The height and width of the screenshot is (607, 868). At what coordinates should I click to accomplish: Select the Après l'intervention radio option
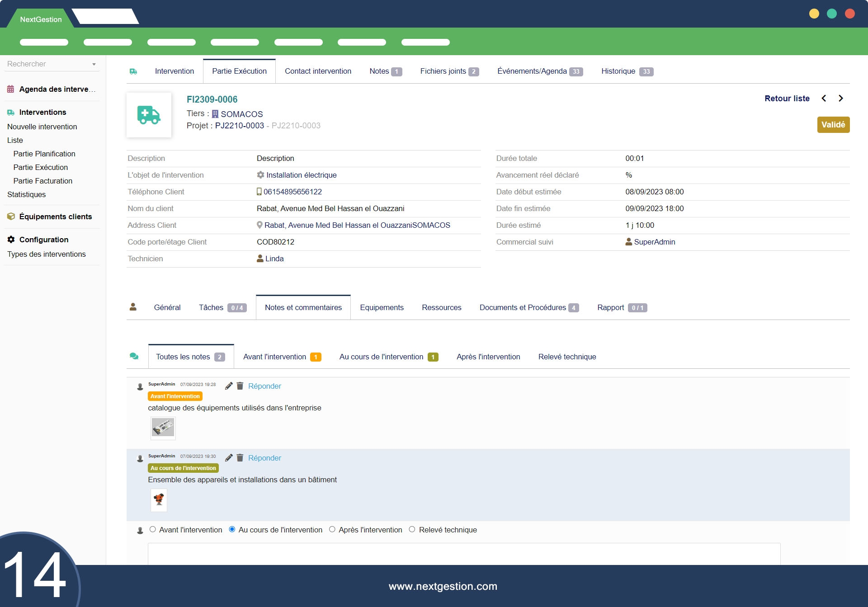[x=332, y=529]
